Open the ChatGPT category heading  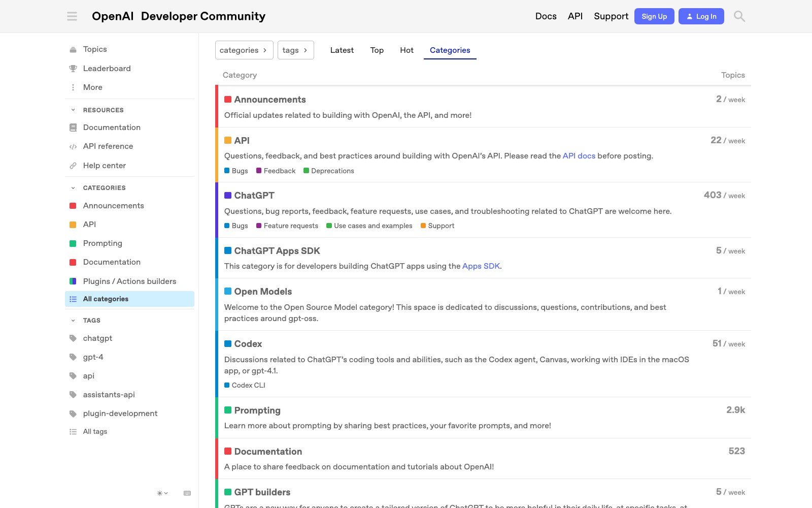point(254,196)
